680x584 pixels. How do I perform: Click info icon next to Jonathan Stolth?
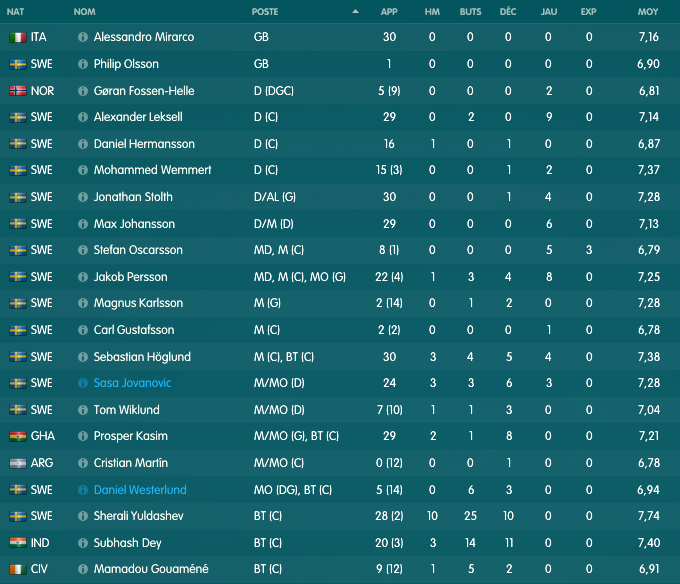pyautogui.click(x=83, y=197)
